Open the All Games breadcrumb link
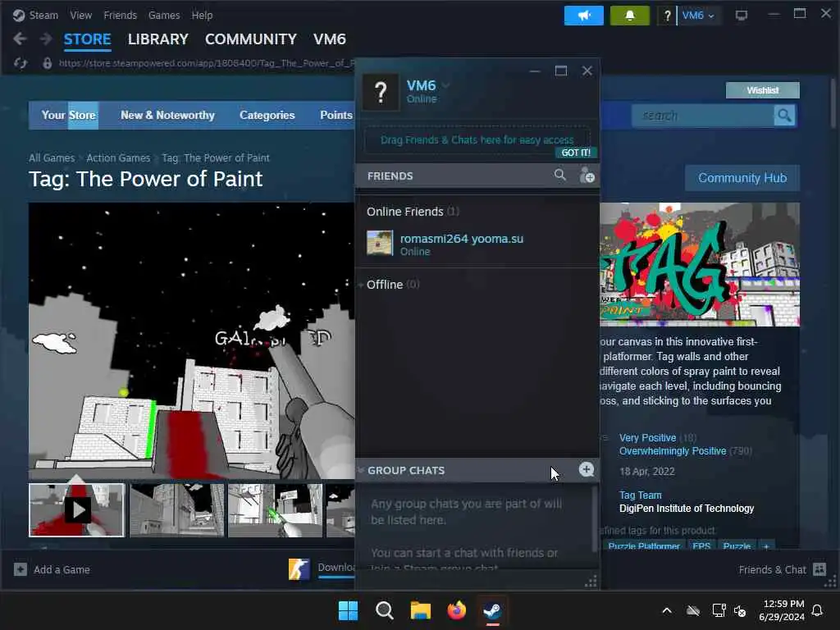Screen dimensions: 840x630 (52, 158)
